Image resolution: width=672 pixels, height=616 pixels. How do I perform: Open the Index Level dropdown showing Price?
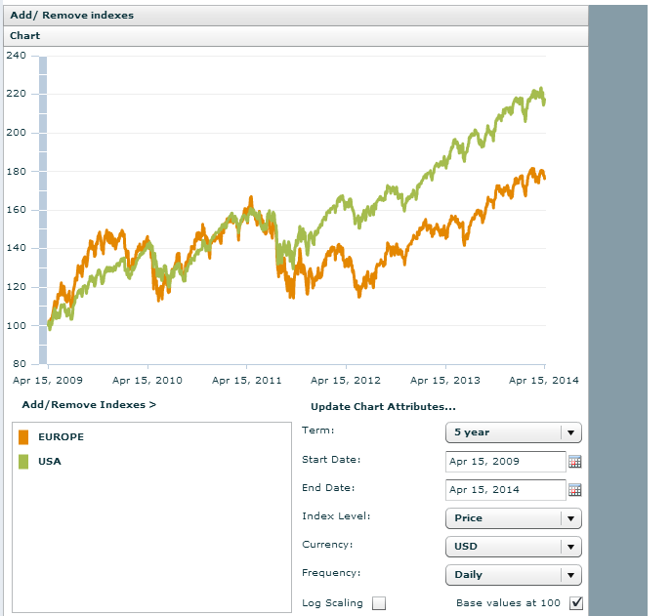[514, 518]
